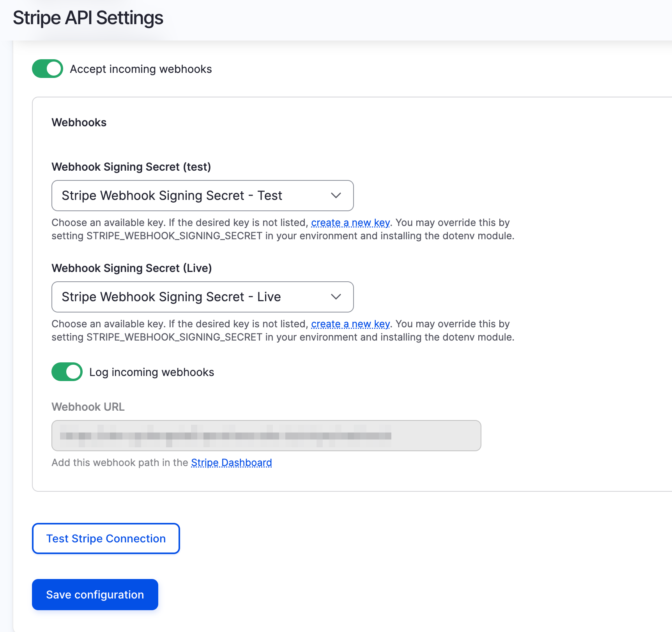Click create a new key link under Live secret
This screenshot has width=672, height=632.
[x=350, y=324]
